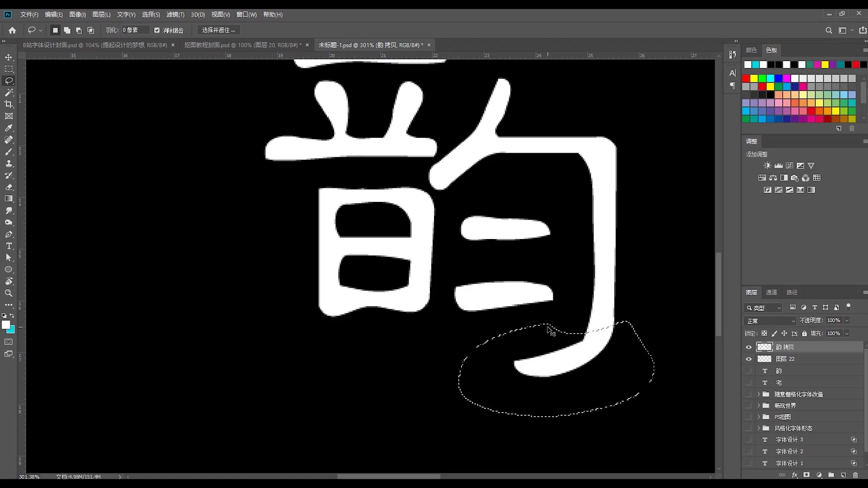The image size is (868, 488).
Task: Click 韵 拷贝 layer thumbnail
Action: click(x=764, y=347)
